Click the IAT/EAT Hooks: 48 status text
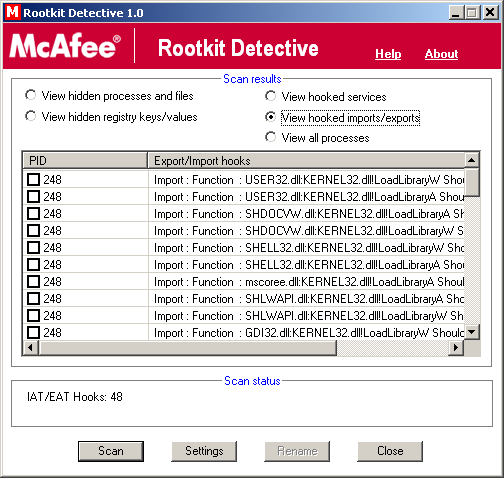Viewport: 504px width, 478px height. point(75,397)
